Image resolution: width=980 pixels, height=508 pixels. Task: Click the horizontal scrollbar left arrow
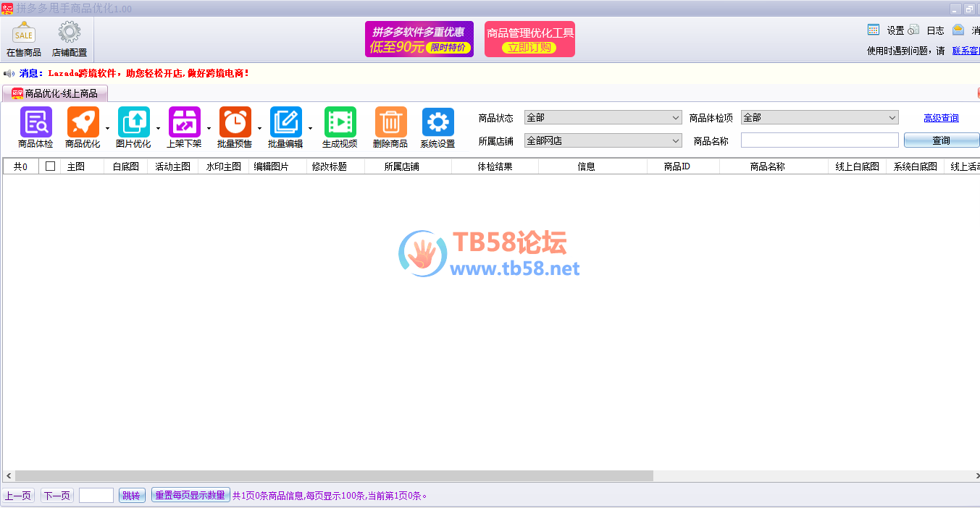coord(8,476)
